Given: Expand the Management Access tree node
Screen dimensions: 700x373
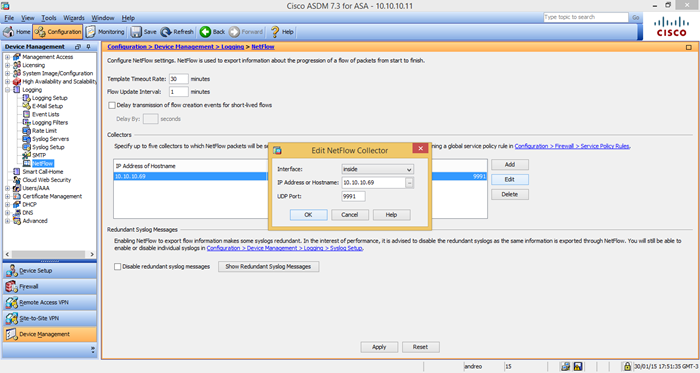Looking at the screenshot, I should tap(7, 57).
